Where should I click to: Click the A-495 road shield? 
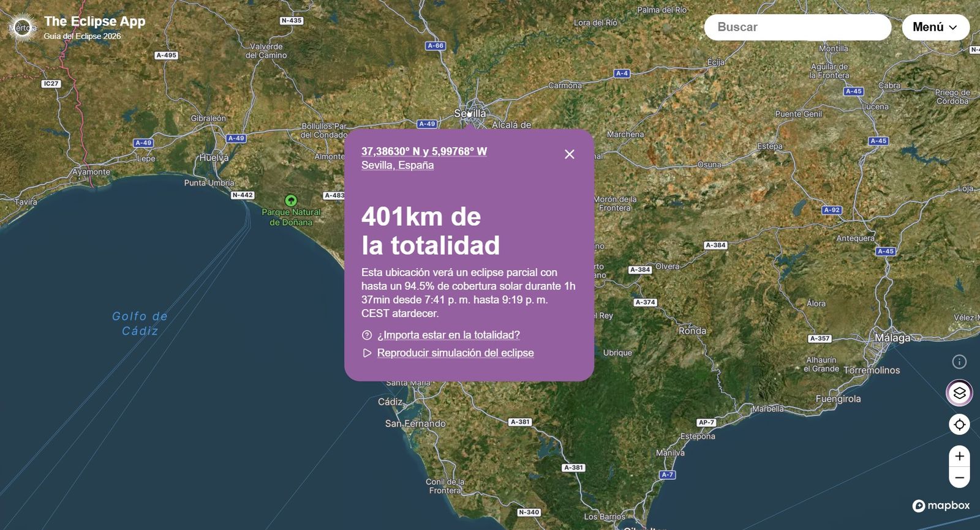[x=166, y=55]
